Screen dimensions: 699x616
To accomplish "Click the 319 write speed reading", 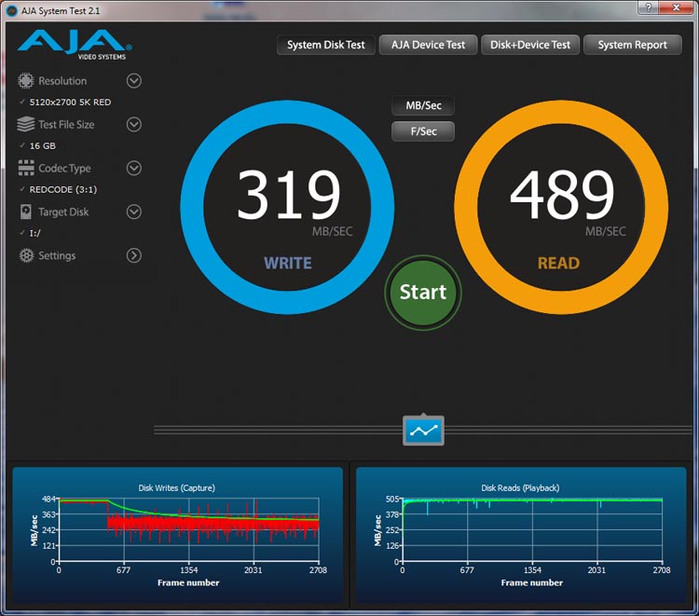I will tap(288, 195).
